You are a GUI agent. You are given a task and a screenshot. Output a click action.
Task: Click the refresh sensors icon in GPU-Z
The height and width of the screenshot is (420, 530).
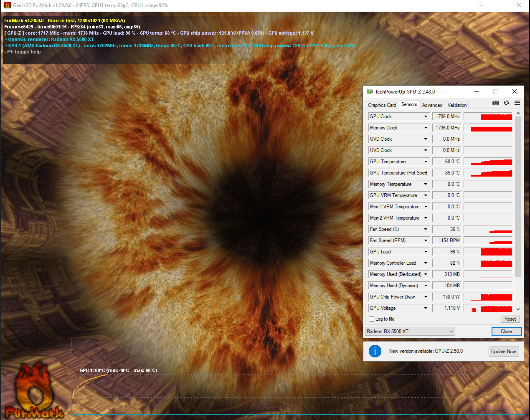506,103
